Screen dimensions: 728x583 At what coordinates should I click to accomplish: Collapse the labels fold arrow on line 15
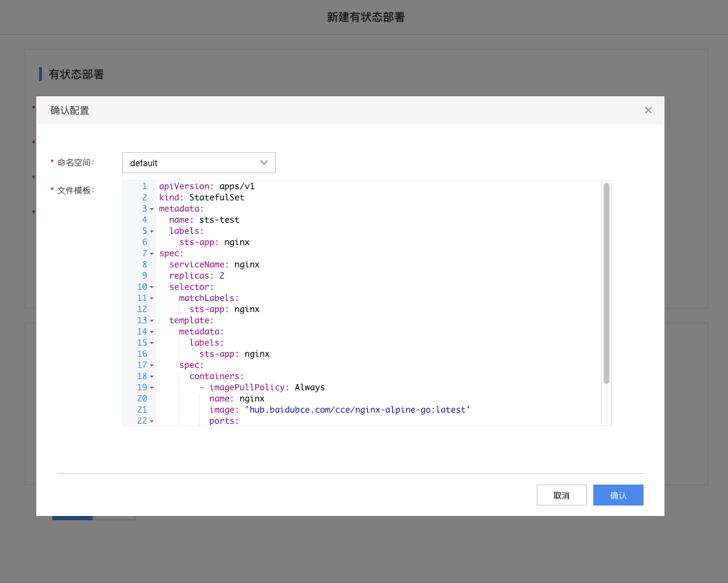coord(152,343)
